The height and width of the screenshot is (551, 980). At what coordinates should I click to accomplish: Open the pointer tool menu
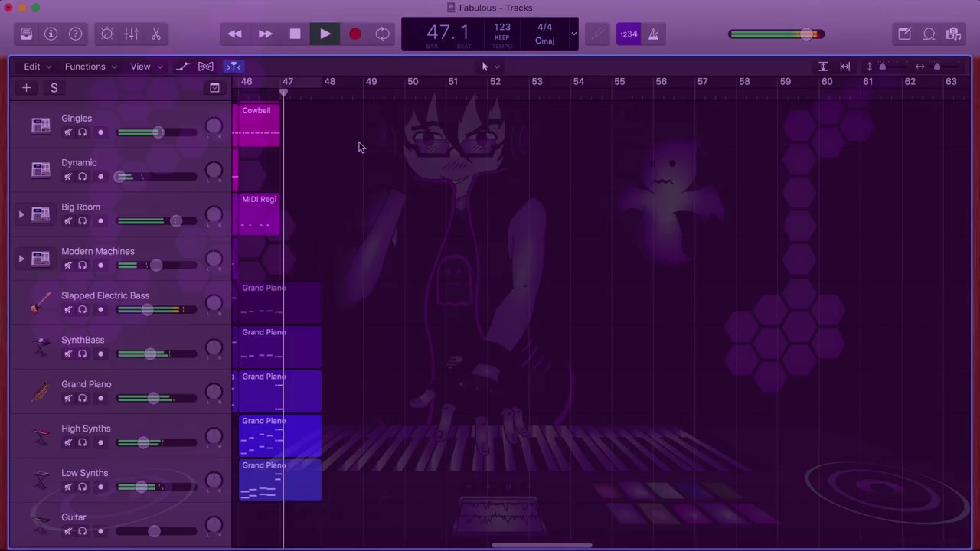click(490, 67)
